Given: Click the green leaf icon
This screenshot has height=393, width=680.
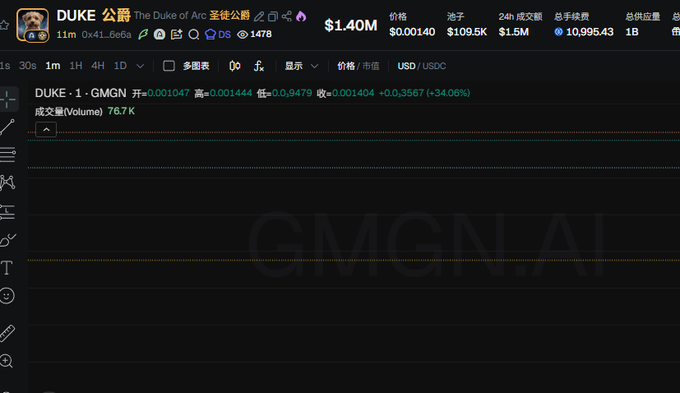Looking at the screenshot, I should tap(143, 34).
